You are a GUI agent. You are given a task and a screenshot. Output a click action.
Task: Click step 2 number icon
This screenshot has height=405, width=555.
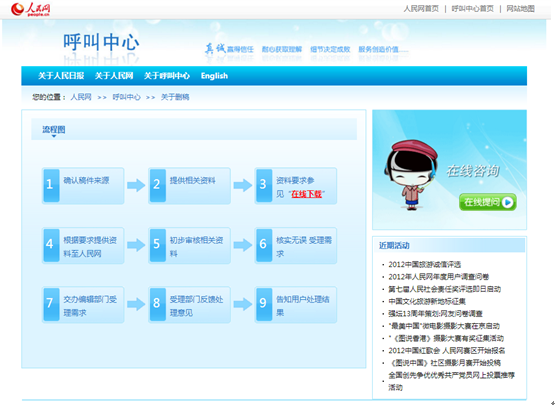coord(158,186)
